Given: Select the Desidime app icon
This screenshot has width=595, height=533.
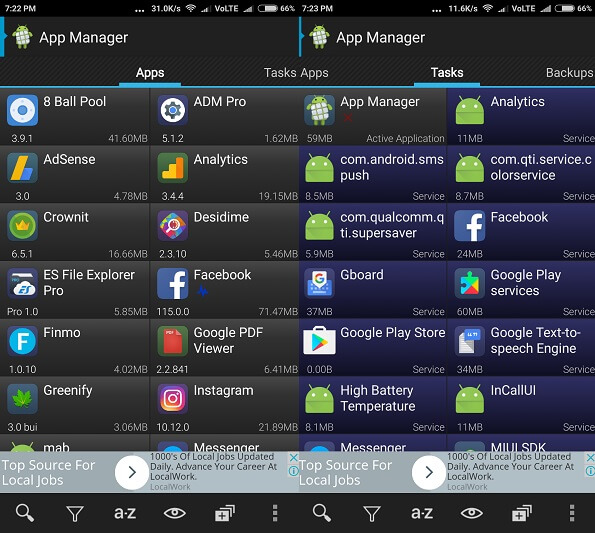Looking at the screenshot, I should coord(173,226).
